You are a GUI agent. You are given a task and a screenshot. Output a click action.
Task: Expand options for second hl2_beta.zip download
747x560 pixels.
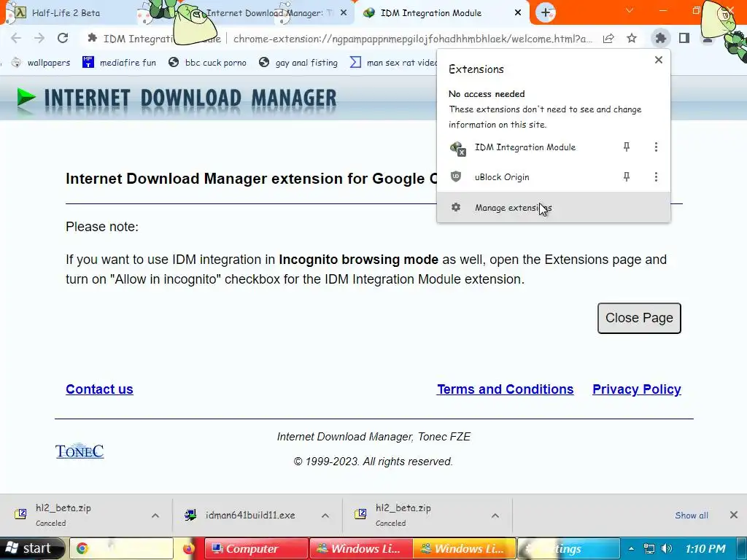(495, 516)
